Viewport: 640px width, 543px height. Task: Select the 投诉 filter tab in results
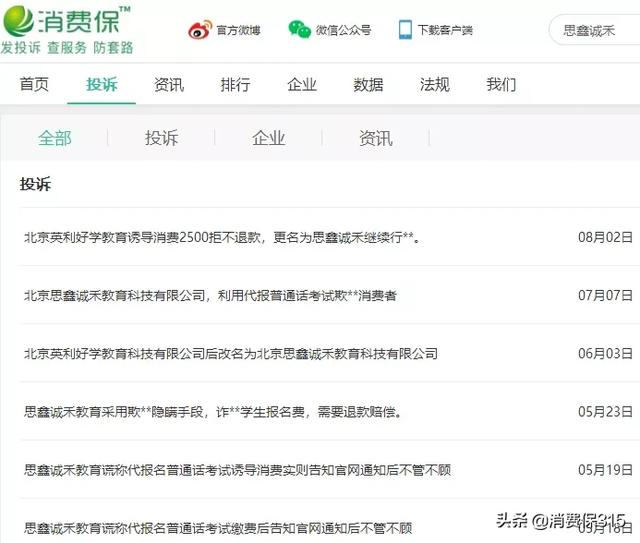162,138
